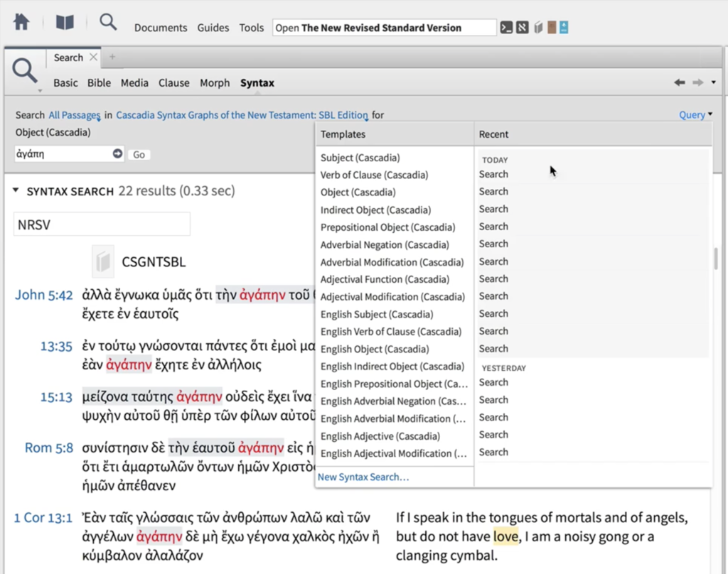Screen dimensions: 728x574
Task: Open the 13:35 verse reference
Action: tap(56, 346)
